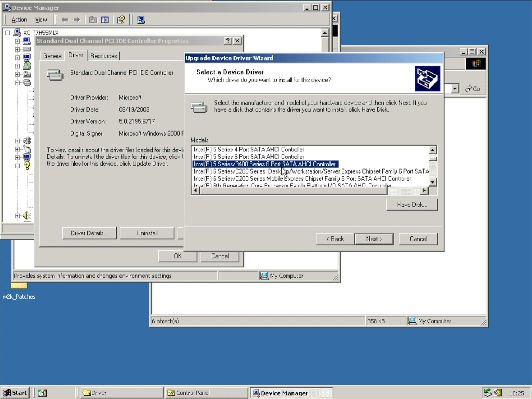Expand the node beside the speaker icon
Viewport: 532px width, 399px height.
click(17, 215)
